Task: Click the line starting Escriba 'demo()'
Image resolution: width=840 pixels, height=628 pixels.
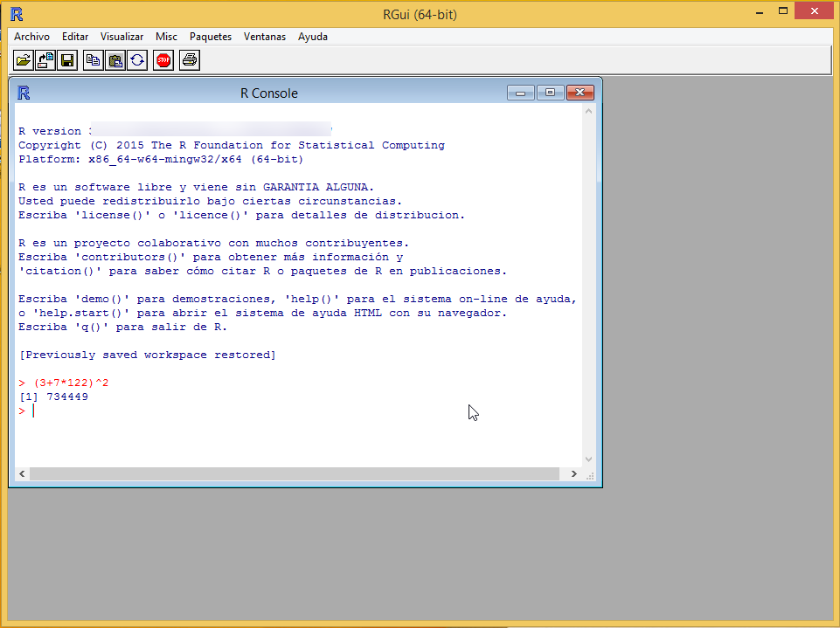Action: pyautogui.click(x=297, y=299)
